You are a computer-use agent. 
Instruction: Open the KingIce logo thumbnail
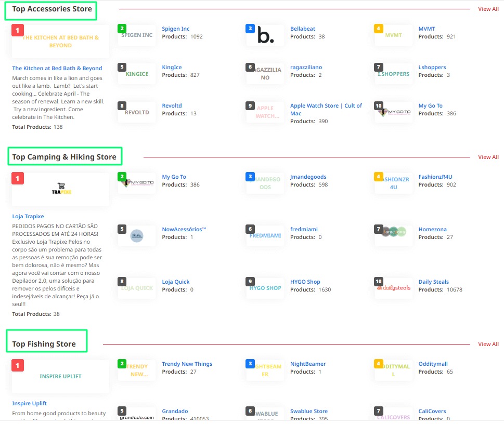(x=137, y=74)
